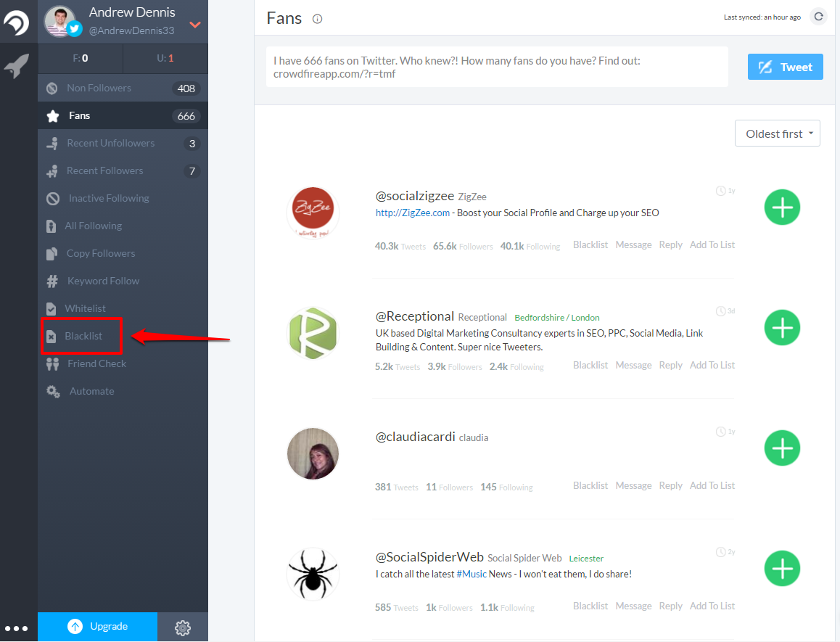Follow @socialzigzee with green plus button
The height and width of the screenshot is (642, 840).
coord(782,207)
